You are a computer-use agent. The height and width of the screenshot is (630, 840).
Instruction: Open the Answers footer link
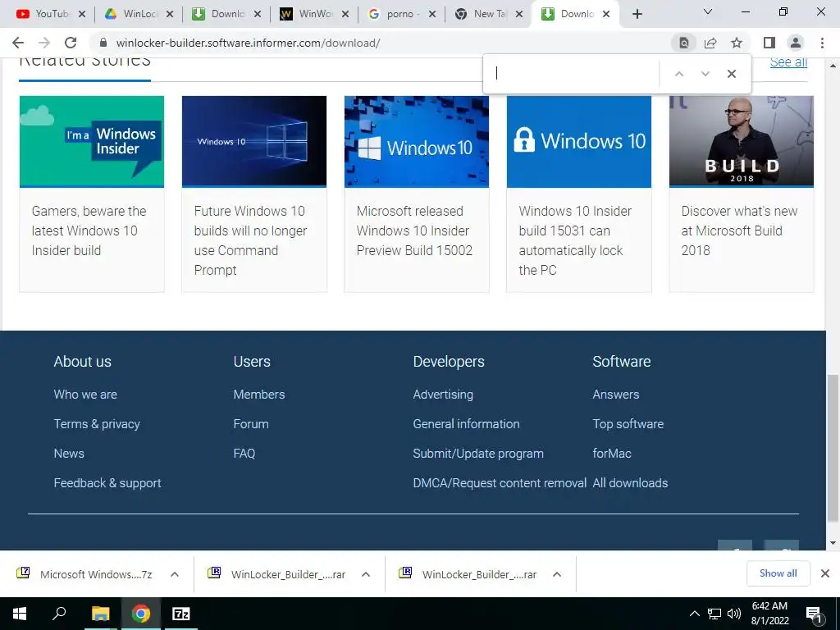click(615, 395)
